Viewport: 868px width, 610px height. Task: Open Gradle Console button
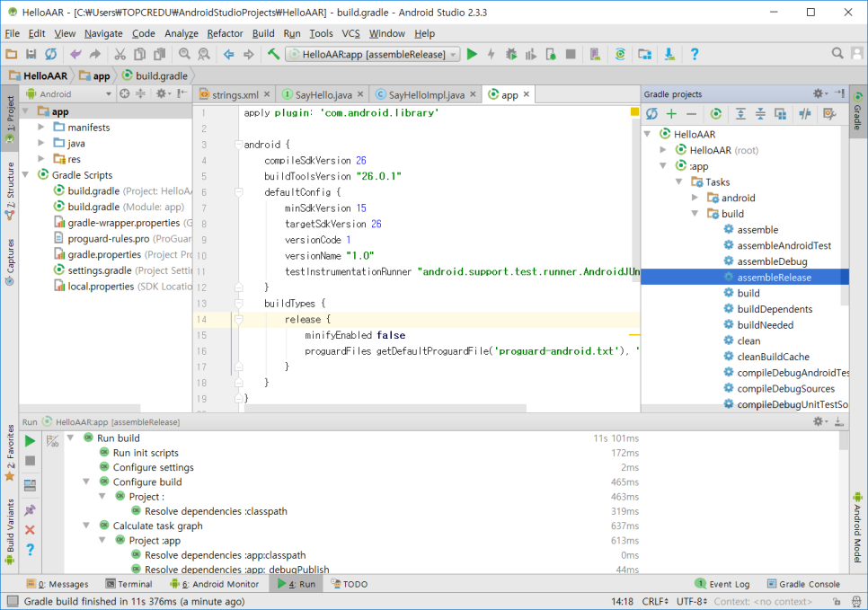pyautogui.click(x=803, y=584)
